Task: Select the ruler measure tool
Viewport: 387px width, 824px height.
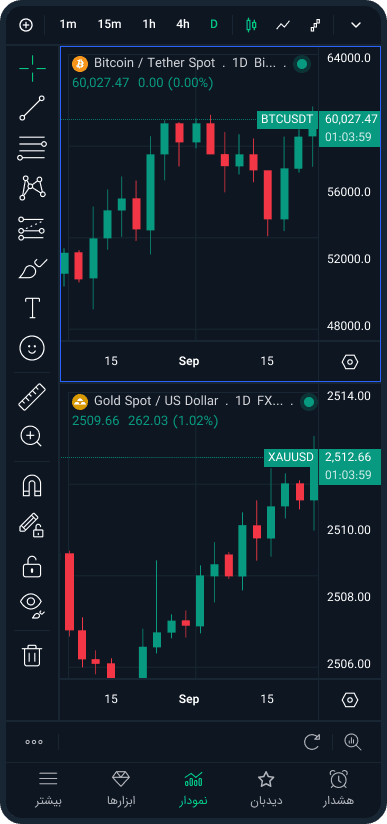Action: 32,397
